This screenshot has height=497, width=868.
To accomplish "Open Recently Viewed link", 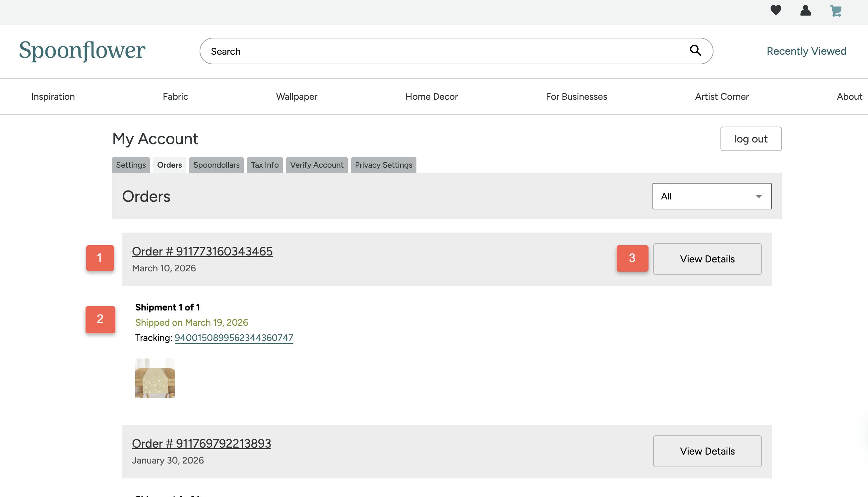I will point(806,51).
